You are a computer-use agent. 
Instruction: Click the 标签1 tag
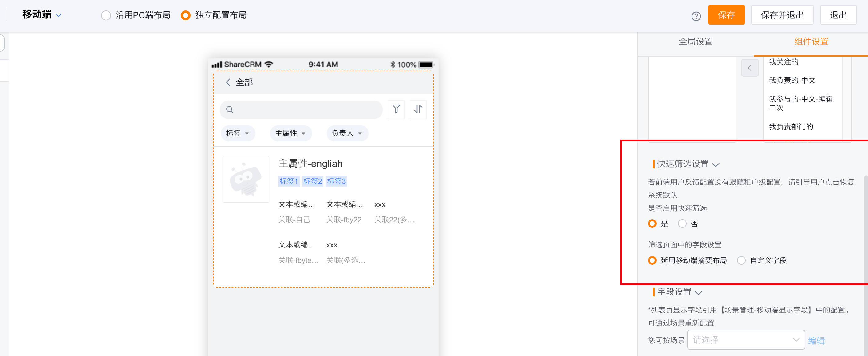(x=289, y=181)
